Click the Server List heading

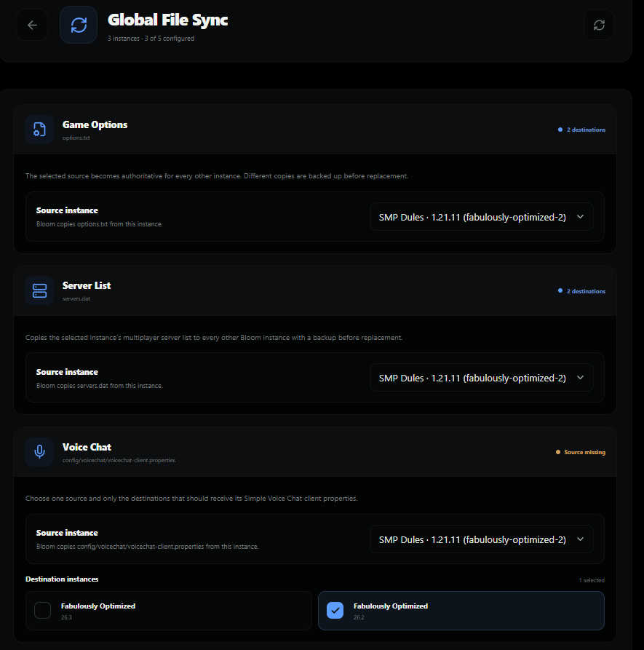[x=87, y=285]
